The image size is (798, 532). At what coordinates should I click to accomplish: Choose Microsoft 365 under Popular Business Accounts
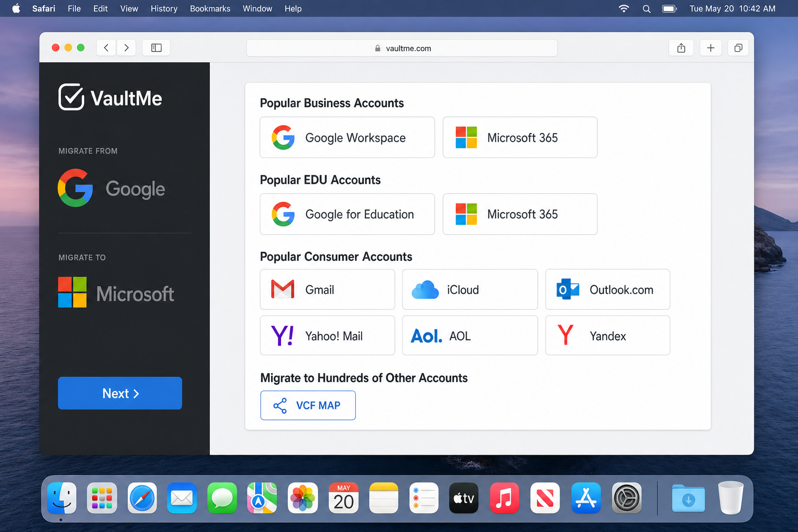[x=520, y=137]
